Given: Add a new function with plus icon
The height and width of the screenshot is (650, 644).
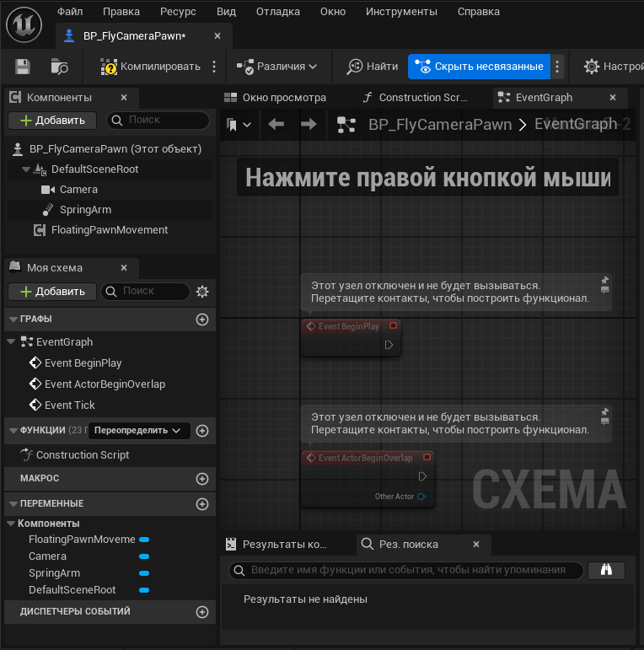Looking at the screenshot, I should 202,431.
